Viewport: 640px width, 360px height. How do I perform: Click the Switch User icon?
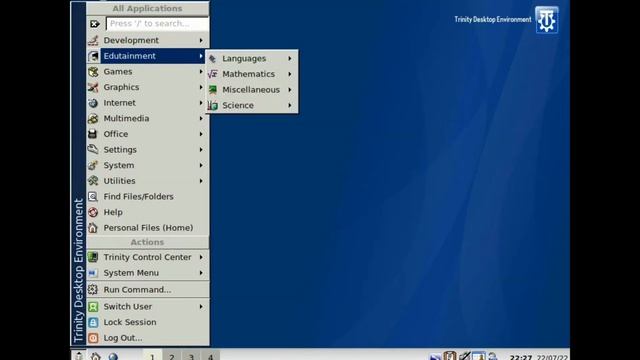point(93,307)
